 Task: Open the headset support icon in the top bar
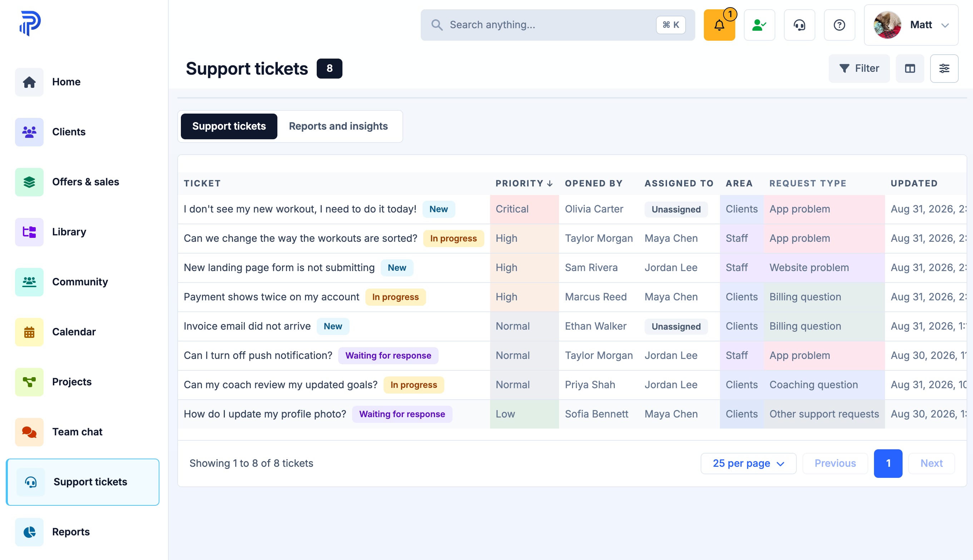[x=799, y=25]
